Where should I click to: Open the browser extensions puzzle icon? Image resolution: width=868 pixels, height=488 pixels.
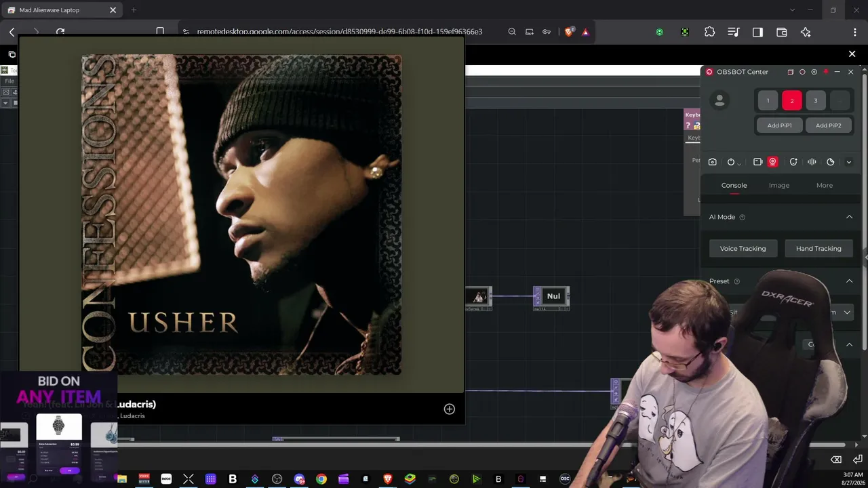coord(710,32)
